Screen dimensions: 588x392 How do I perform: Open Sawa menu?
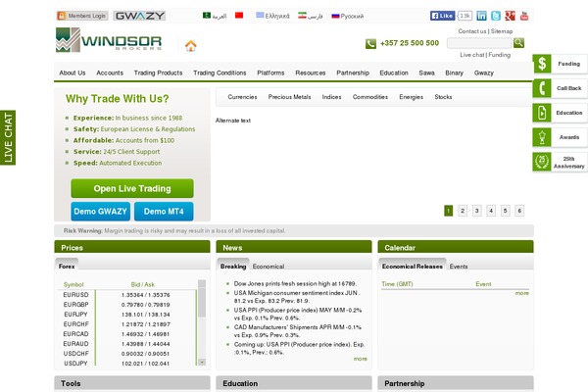[x=426, y=73]
